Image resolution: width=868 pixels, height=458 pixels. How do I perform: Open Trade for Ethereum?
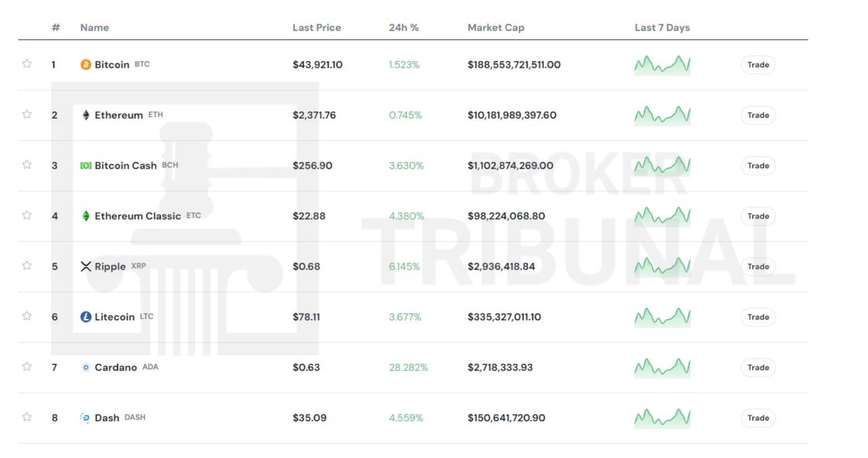[758, 115]
